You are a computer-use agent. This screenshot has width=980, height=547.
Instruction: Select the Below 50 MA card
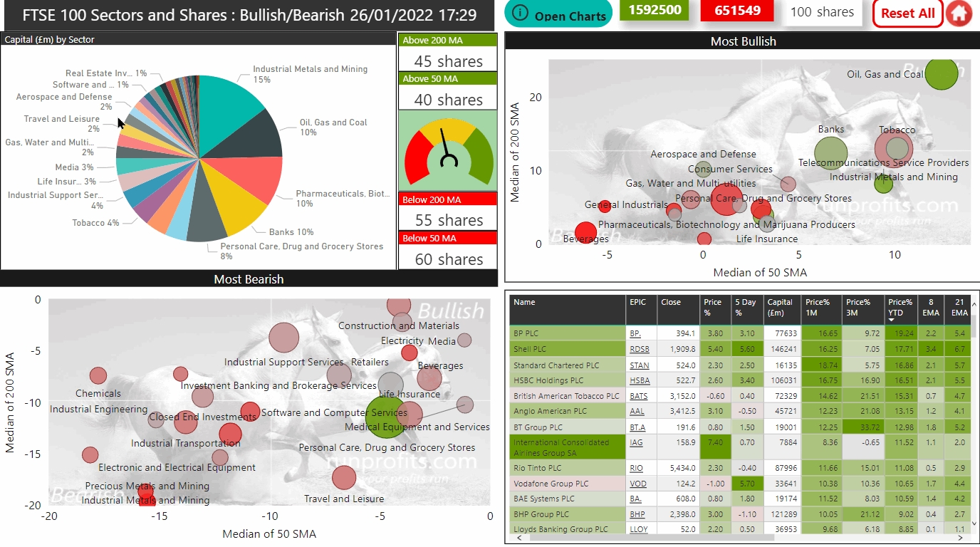(448, 251)
